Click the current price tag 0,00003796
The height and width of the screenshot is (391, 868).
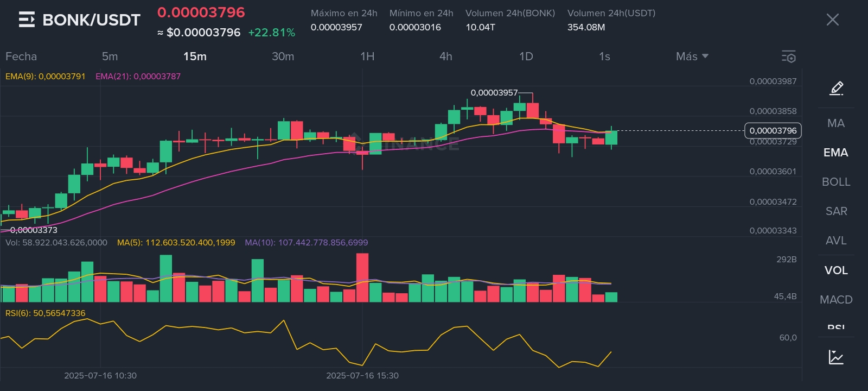[773, 130]
